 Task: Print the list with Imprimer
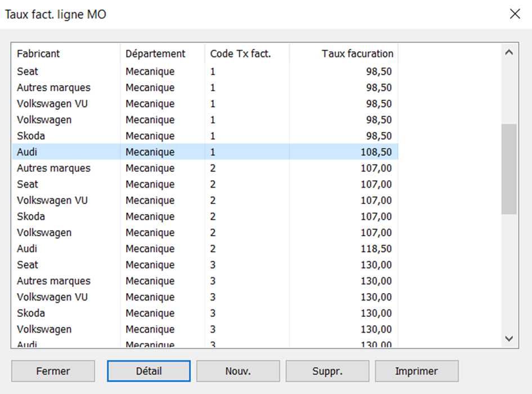pyautogui.click(x=417, y=371)
